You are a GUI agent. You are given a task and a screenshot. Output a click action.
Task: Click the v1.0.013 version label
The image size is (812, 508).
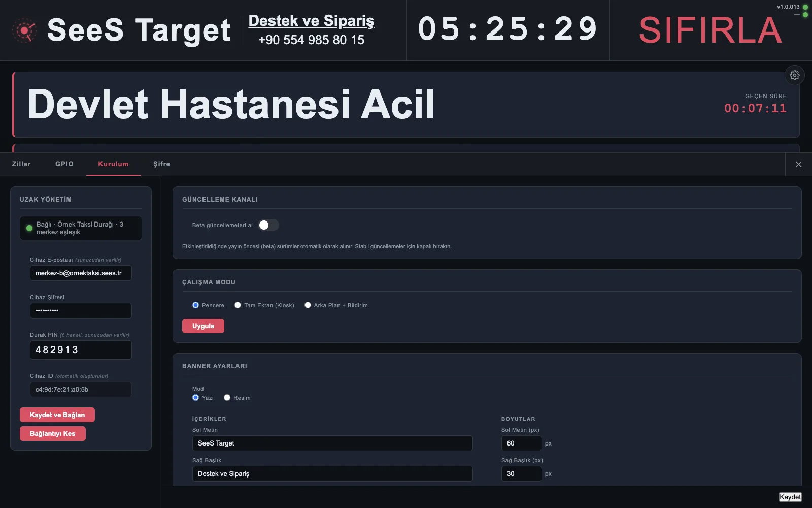point(788,7)
